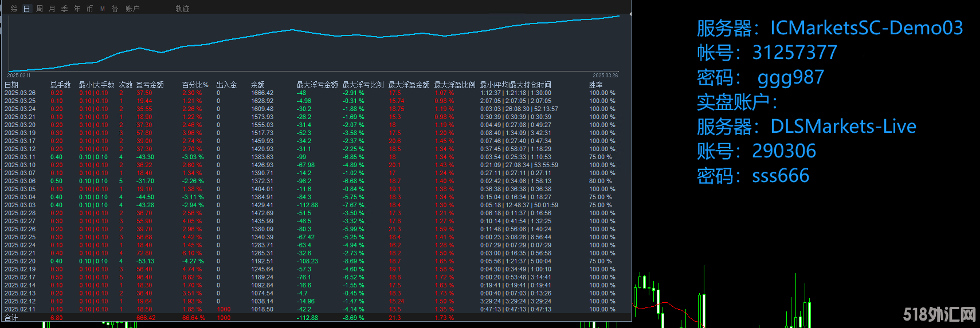Click the 轨迹 trajectory button

(182, 9)
